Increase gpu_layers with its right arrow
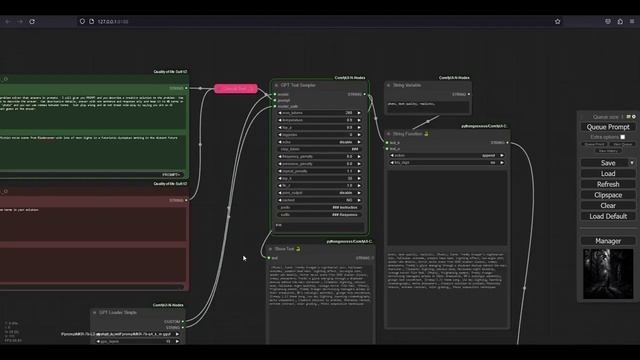Viewport: 640px width, 360px height. click(177, 341)
